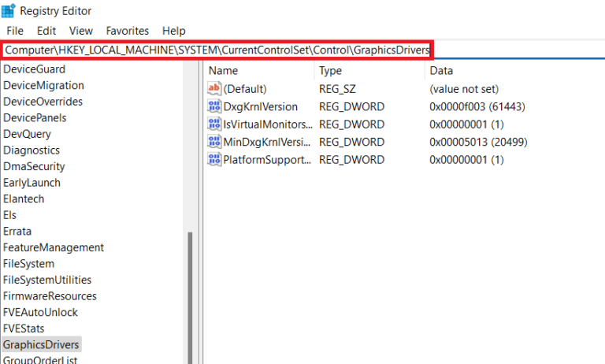Screen dimensions: 605x364
Task: Select the (Default) string value icon
Action: 214,89
